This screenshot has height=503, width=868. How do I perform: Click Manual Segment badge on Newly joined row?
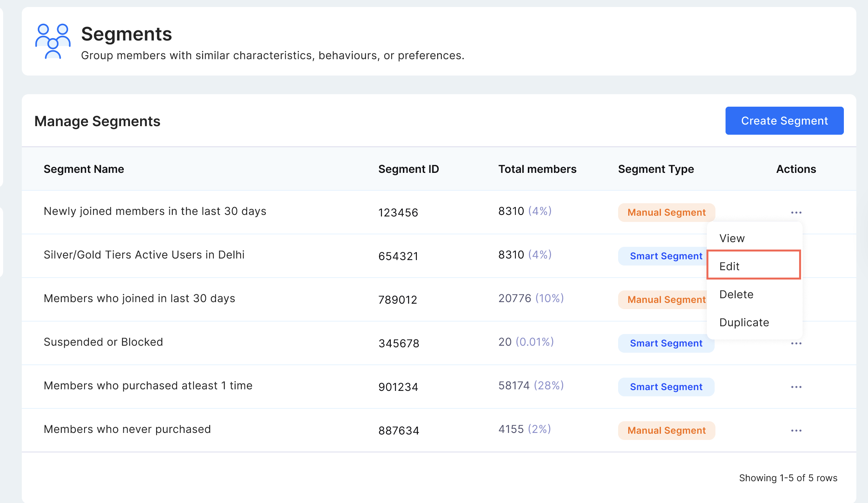(666, 213)
